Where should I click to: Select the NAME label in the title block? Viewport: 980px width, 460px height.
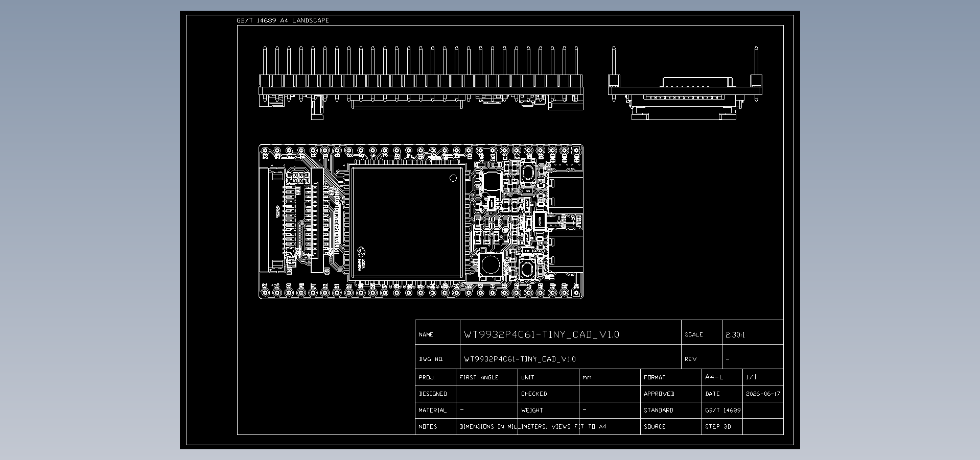(426, 335)
